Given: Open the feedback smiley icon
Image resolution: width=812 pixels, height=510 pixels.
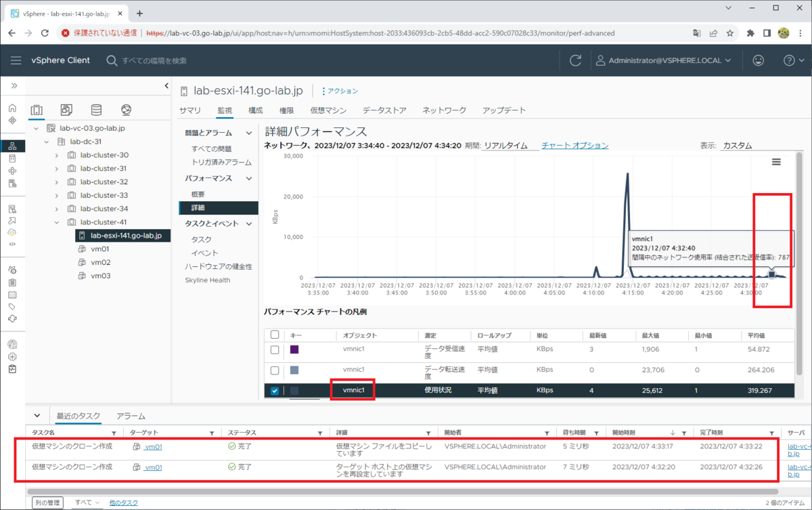Looking at the screenshot, I should (759, 60).
